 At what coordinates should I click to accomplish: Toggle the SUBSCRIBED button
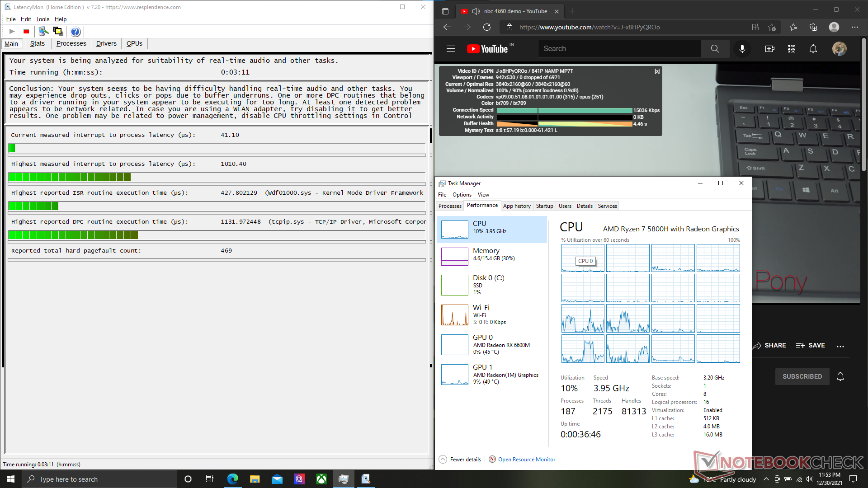coord(802,376)
